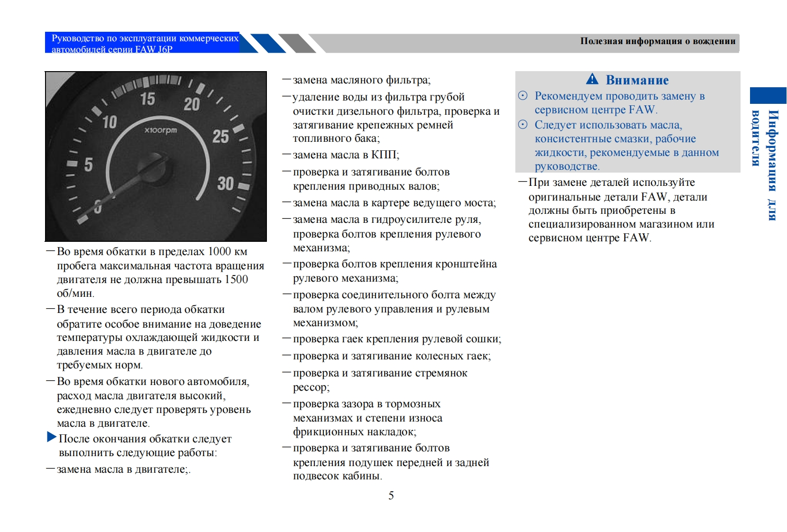Viewport: 787px width, 532px height.
Task: Click the circle bullet before Рекомендуем проводить замену
Action: (x=522, y=96)
